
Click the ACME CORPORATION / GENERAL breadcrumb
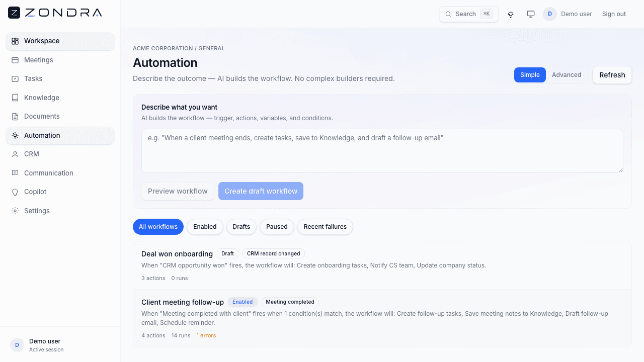pyautogui.click(x=179, y=49)
